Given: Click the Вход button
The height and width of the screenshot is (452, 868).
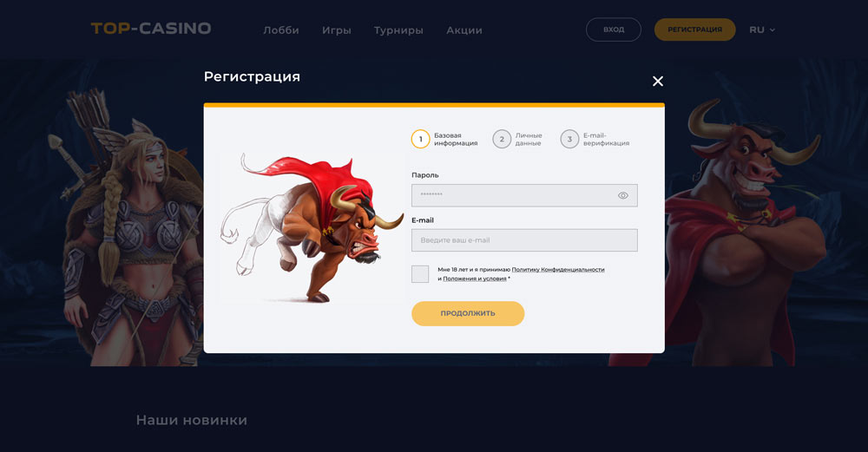Looking at the screenshot, I should pyautogui.click(x=614, y=29).
